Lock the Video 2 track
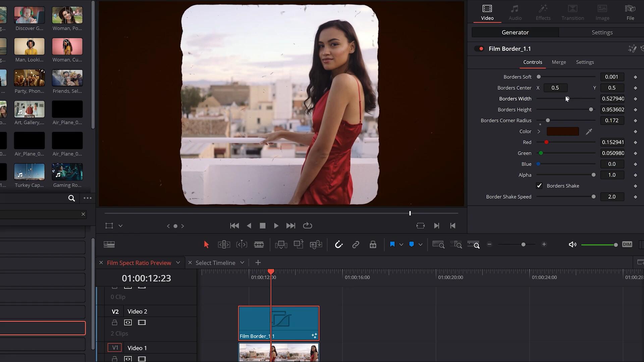The height and width of the screenshot is (362, 644). pos(114,322)
